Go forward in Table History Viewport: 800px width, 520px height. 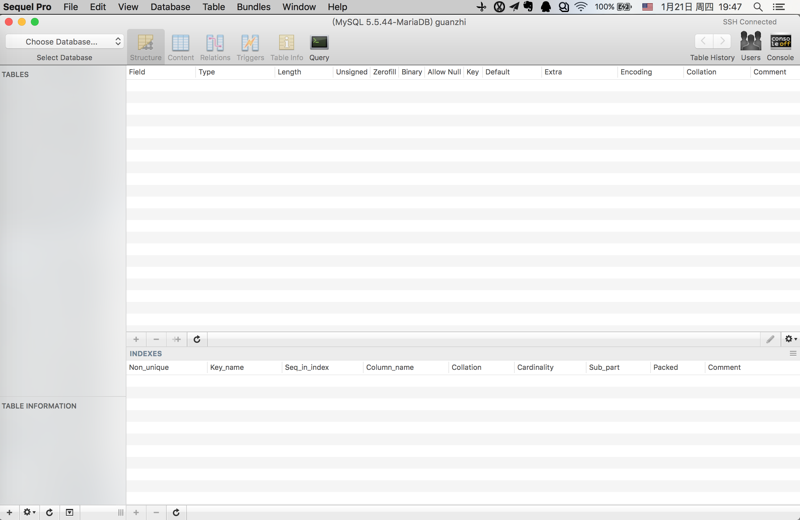pos(722,41)
